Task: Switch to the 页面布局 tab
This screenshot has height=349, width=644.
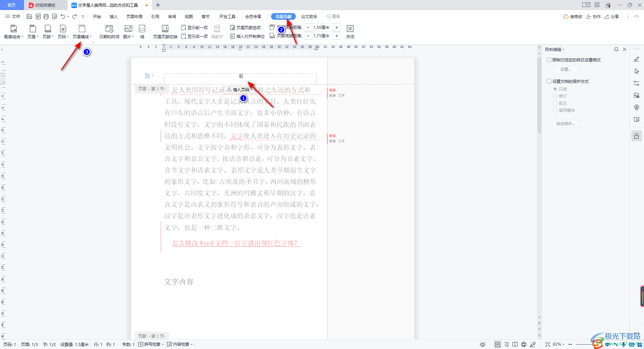Action: click(x=135, y=16)
